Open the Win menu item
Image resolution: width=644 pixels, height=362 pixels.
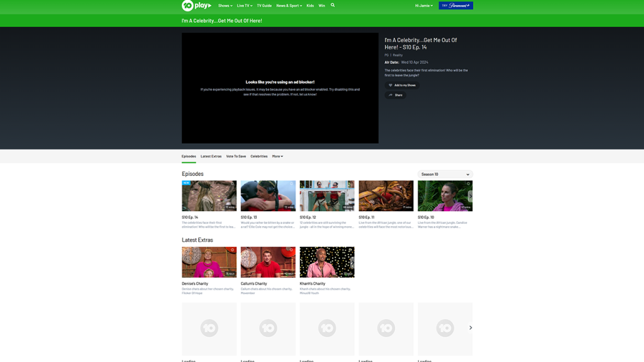321,6
